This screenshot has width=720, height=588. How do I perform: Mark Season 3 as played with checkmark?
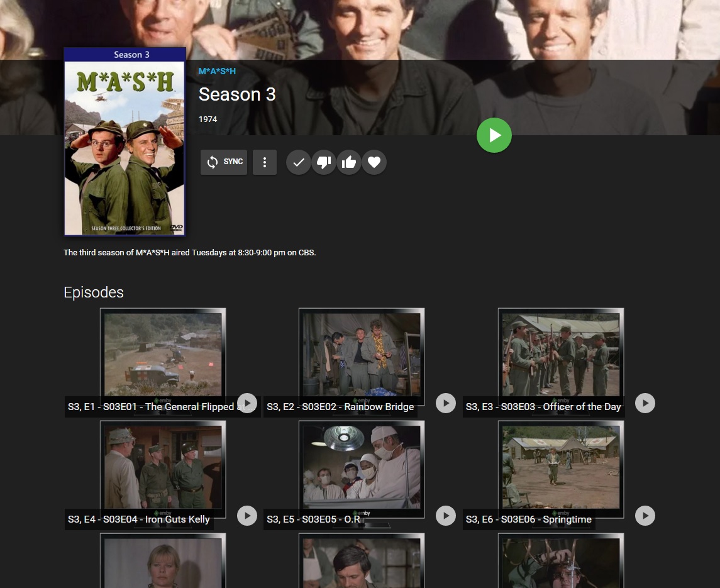(x=299, y=162)
